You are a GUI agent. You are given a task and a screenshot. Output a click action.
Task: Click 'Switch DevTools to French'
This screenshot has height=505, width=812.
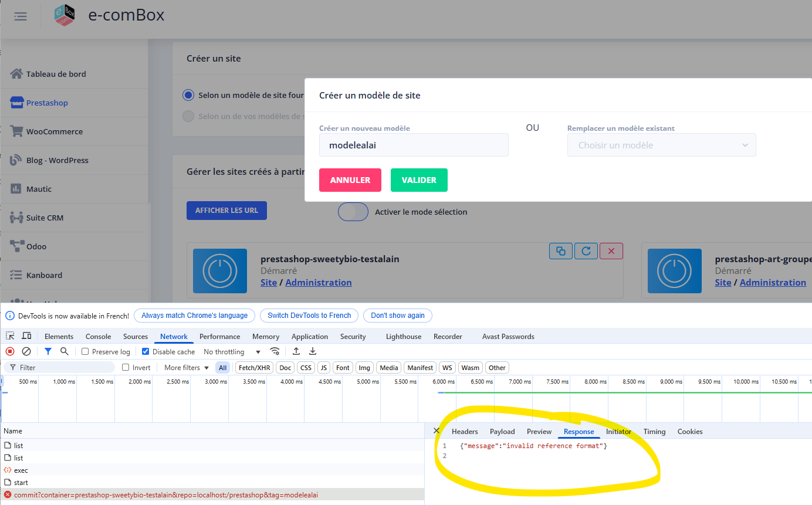[309, 316]
